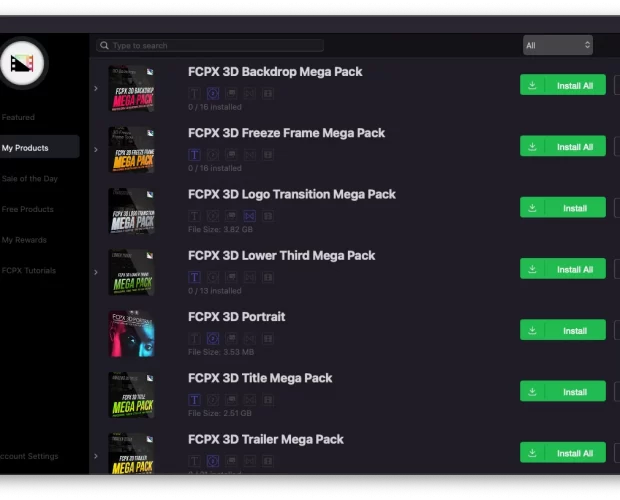Click the 'File Size: 3.82 GB' text
Screen dimensions: 620x500
[220, 230]
